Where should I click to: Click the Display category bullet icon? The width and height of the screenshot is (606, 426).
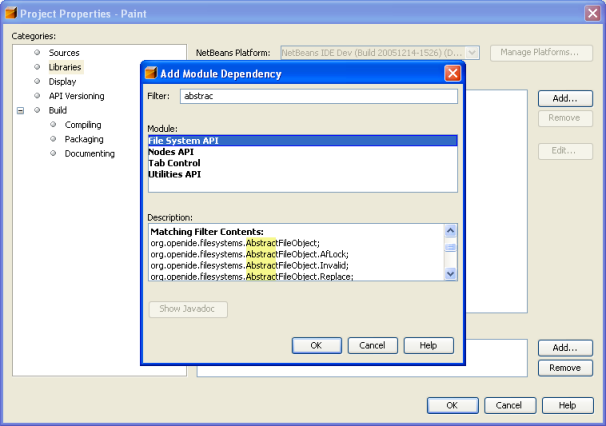point(37,81)
